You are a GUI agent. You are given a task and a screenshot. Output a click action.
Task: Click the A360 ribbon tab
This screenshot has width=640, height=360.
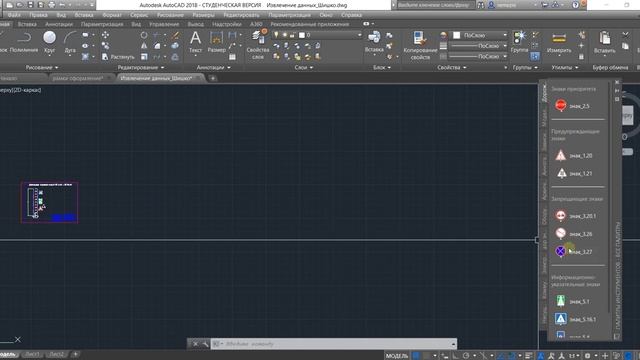(256, 24)
